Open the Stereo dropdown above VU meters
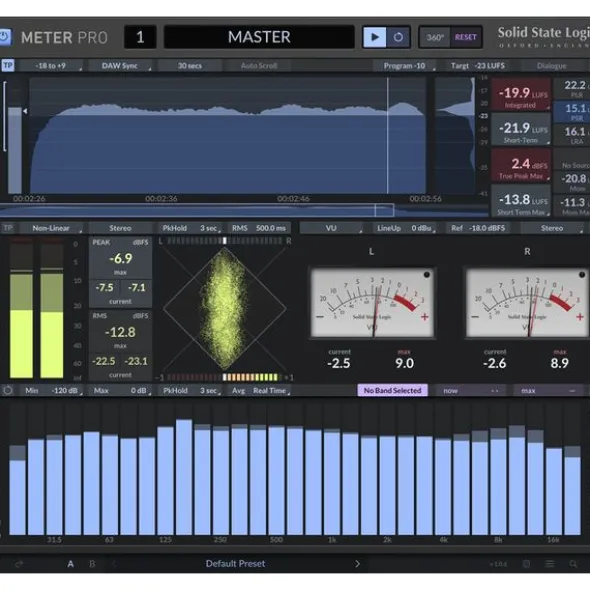This screenshot has height=591, width=590. [x=552, y=228]
